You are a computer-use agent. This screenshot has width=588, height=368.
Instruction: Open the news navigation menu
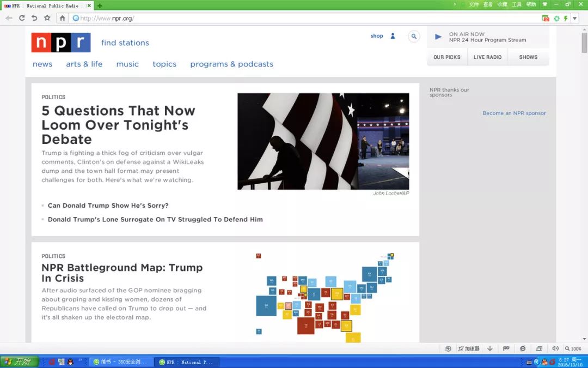coord(42,64)
